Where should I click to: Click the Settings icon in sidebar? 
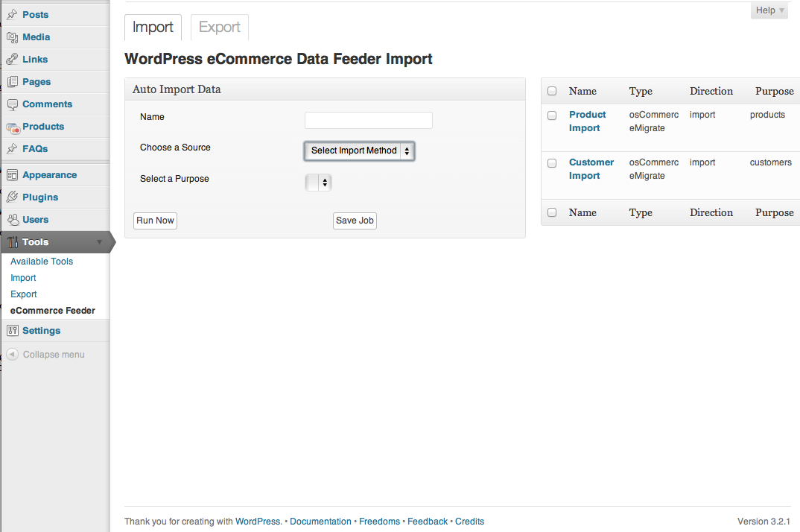[12, 331]
